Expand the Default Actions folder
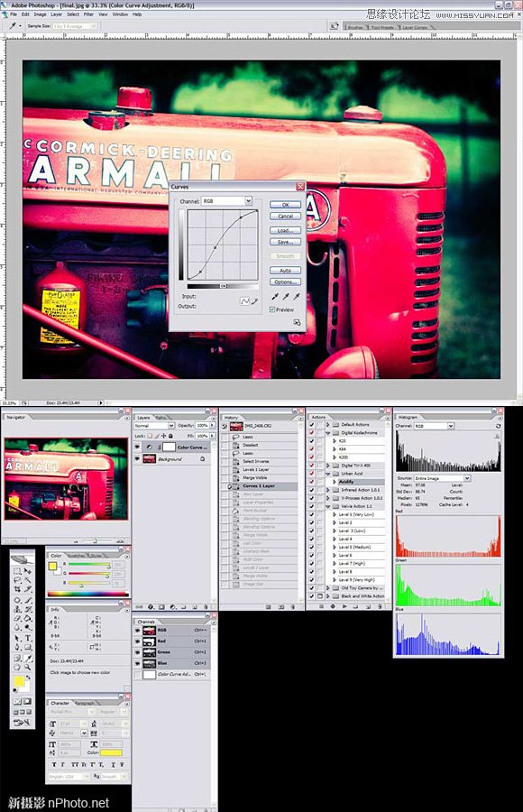 click(328, 425)
